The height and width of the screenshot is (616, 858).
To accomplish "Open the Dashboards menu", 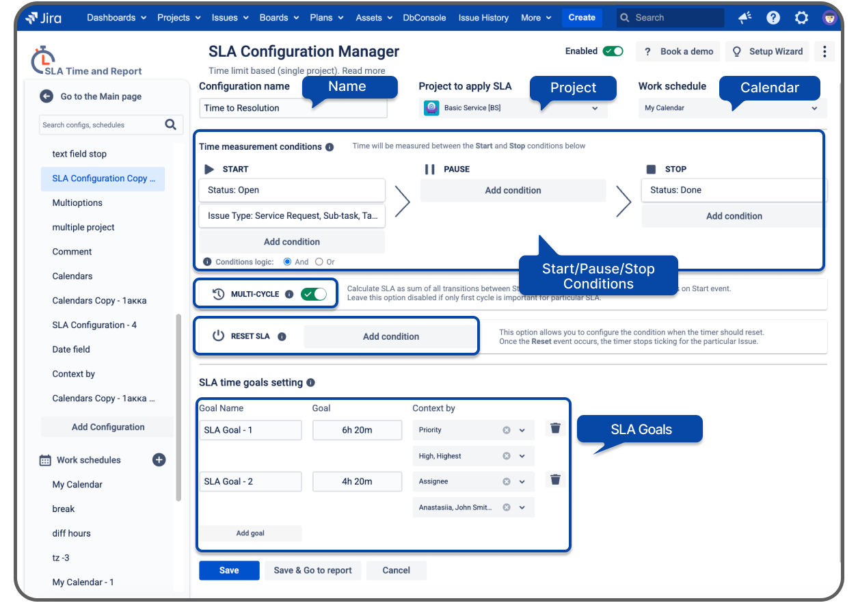I will point(116,18).
